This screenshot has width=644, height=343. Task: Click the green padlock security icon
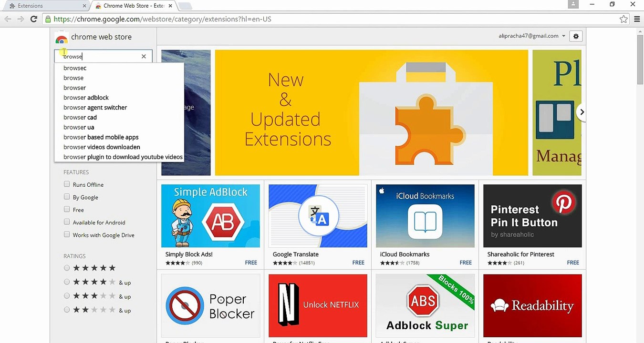click(47, 19)
